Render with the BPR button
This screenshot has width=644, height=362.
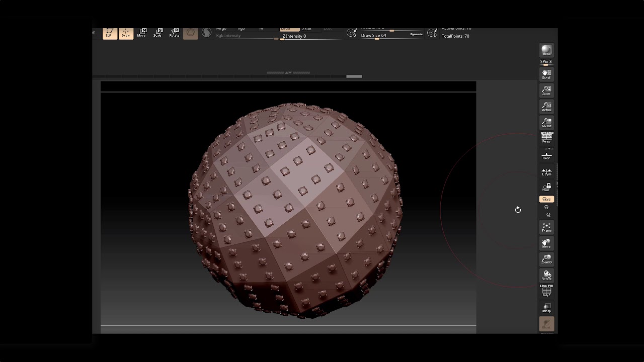[546, 51]
